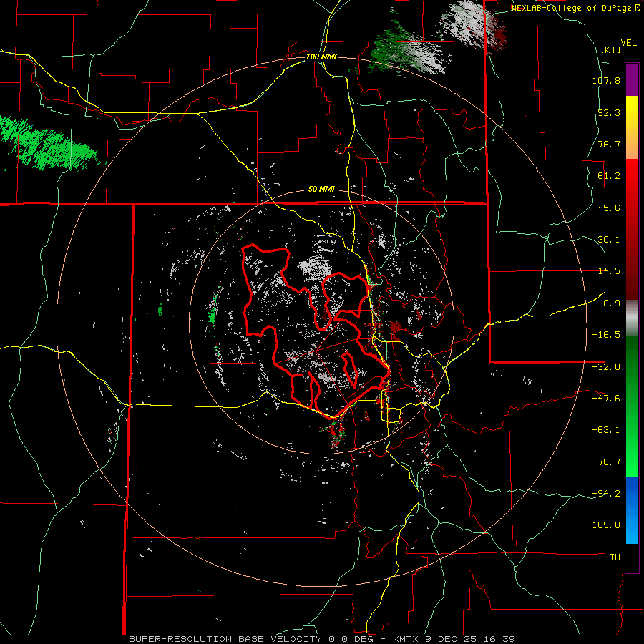Select the 45.6 velocity scale value

(609, 208)
